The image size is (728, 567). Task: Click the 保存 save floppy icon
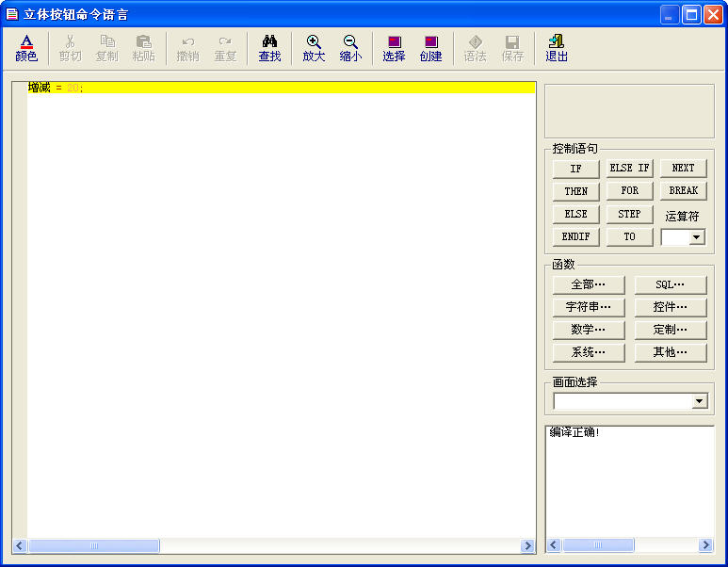[x=512, y=48]
